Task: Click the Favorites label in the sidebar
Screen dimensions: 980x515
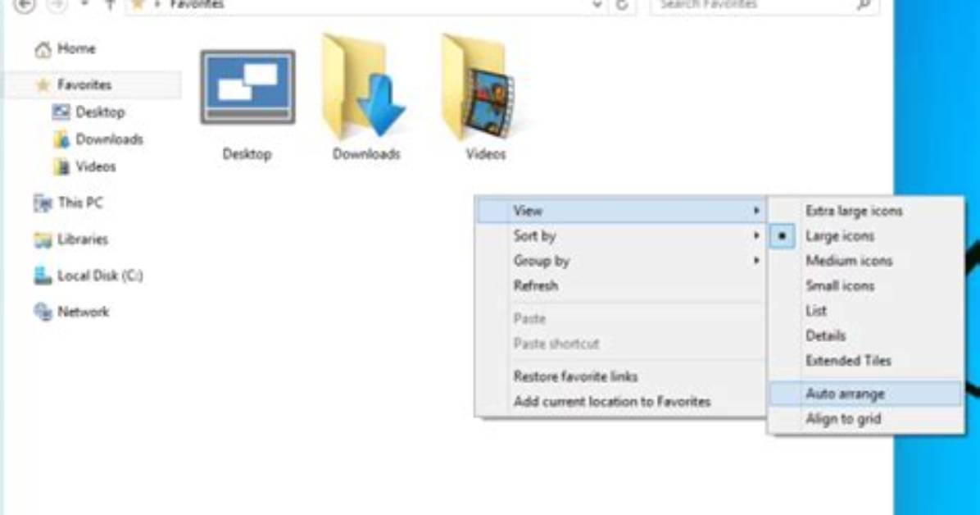Action: 84,84
